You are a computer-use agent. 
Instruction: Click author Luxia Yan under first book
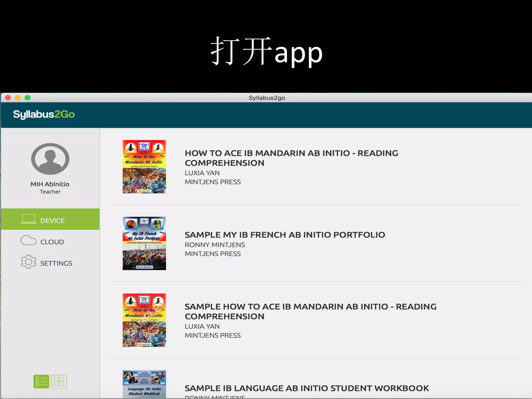(x=202, y=173)
